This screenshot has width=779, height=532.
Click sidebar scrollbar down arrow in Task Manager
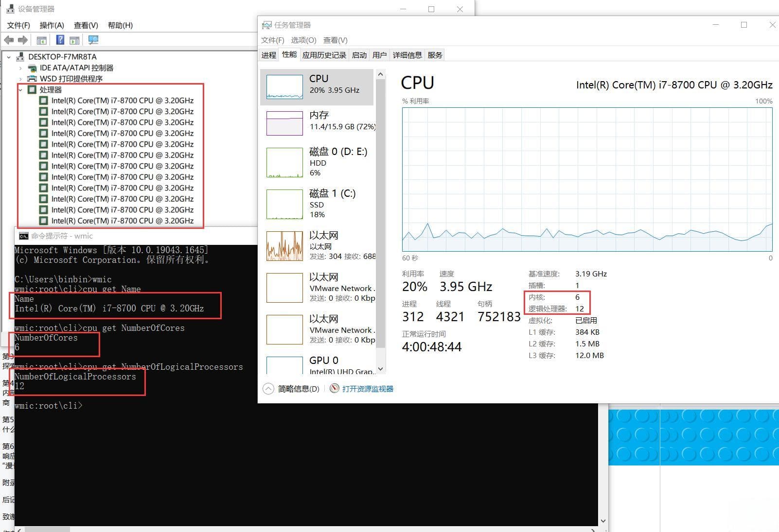pyautogui.click(x=381, y=369)
